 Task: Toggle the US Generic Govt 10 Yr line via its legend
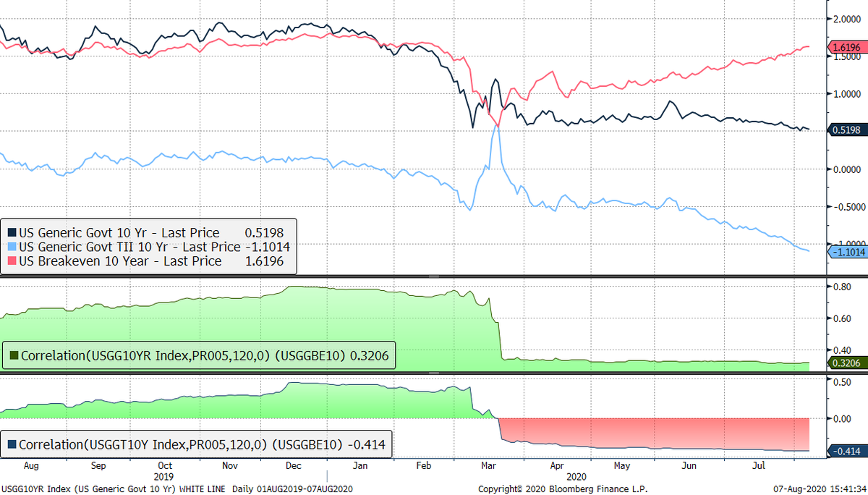(x=116, y=232)
